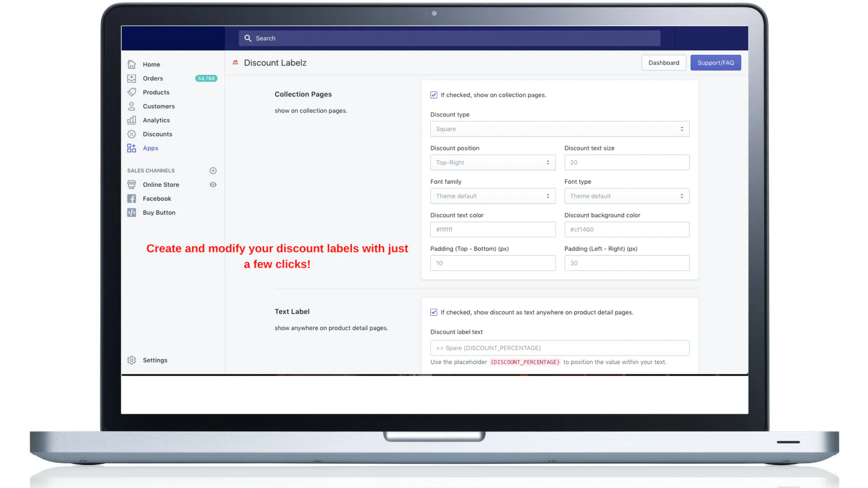This screenshot has height=488, width=868.
Task: Click the Discount label text field
Action: pyautogui.click(x=560, y=348)
